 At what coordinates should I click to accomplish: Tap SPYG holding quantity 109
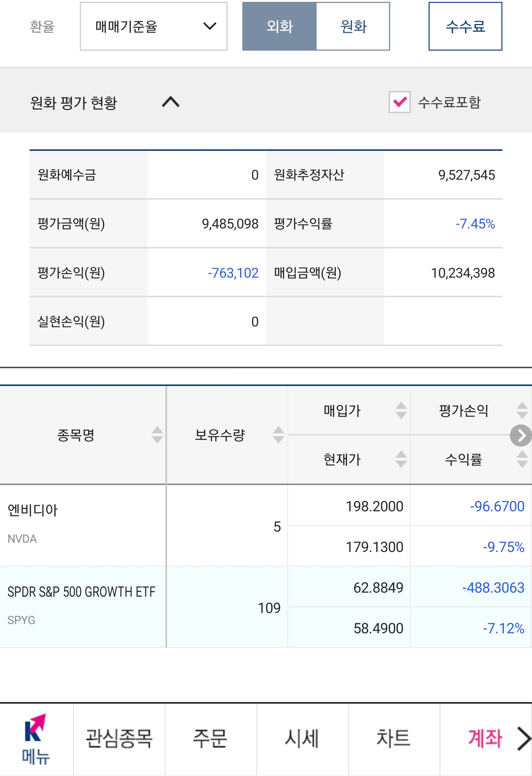point(269,608)
